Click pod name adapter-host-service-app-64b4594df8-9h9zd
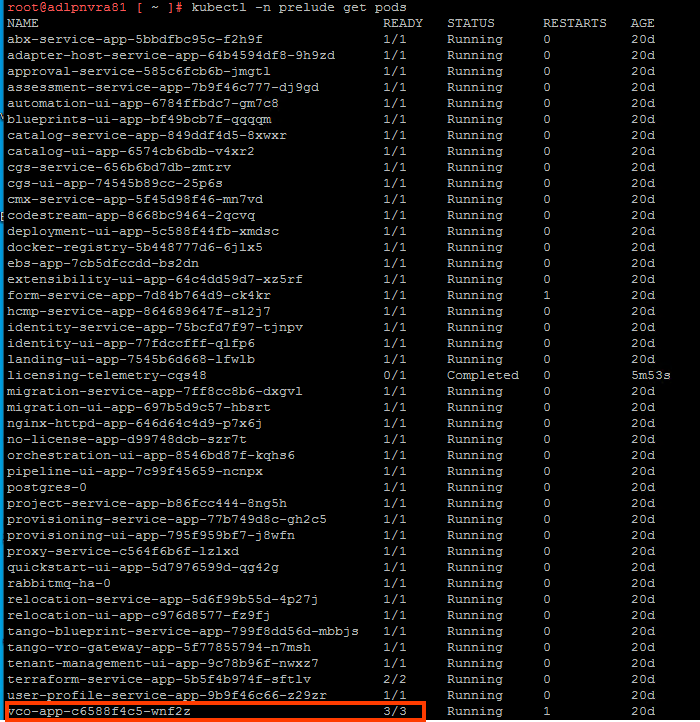This screenshot has height=722, width=700. pos(171,55)
